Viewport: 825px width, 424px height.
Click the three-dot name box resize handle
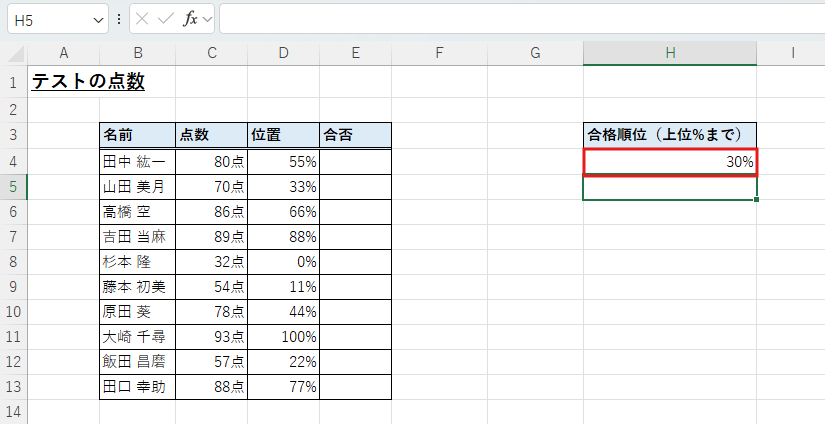click(x=120, y=19)
